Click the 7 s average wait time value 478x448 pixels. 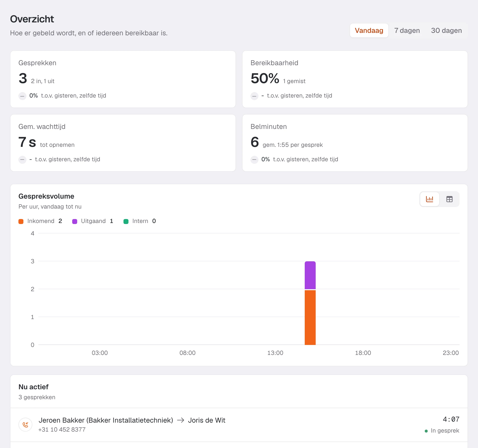tap(27, 142)
